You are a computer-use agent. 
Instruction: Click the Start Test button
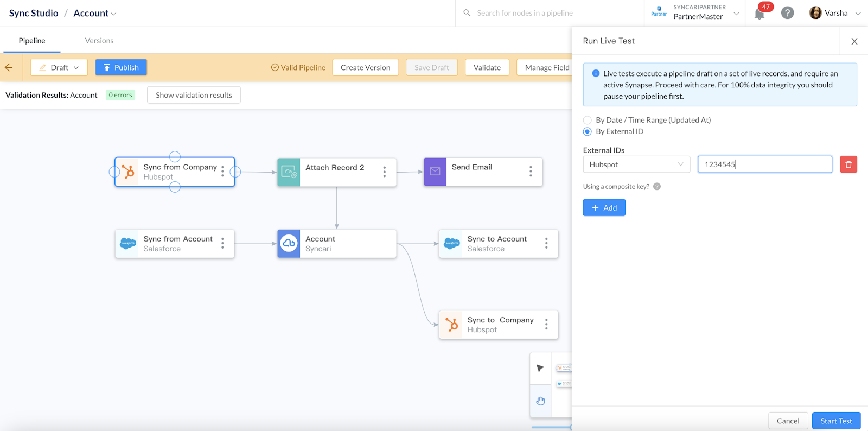click(x=836, y=421)
